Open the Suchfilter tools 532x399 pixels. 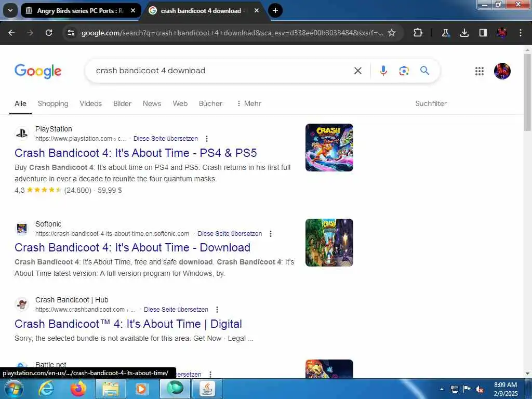tap(431, 103)
